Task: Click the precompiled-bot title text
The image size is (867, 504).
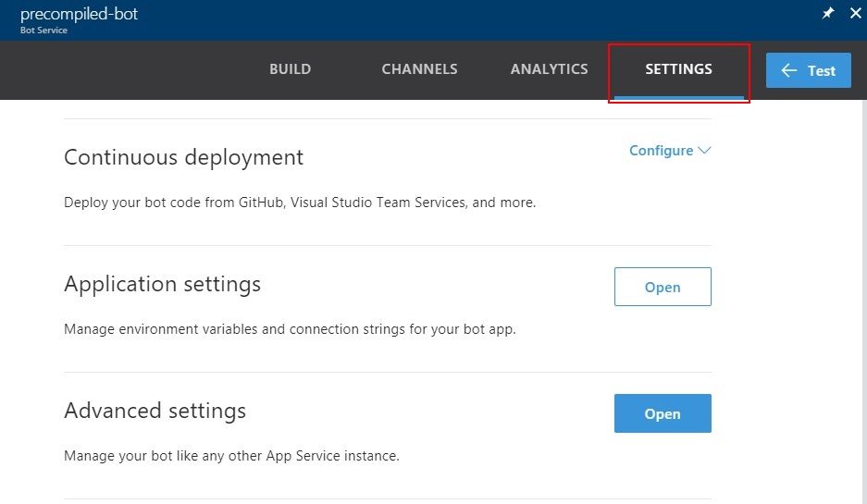Action: 79,14
